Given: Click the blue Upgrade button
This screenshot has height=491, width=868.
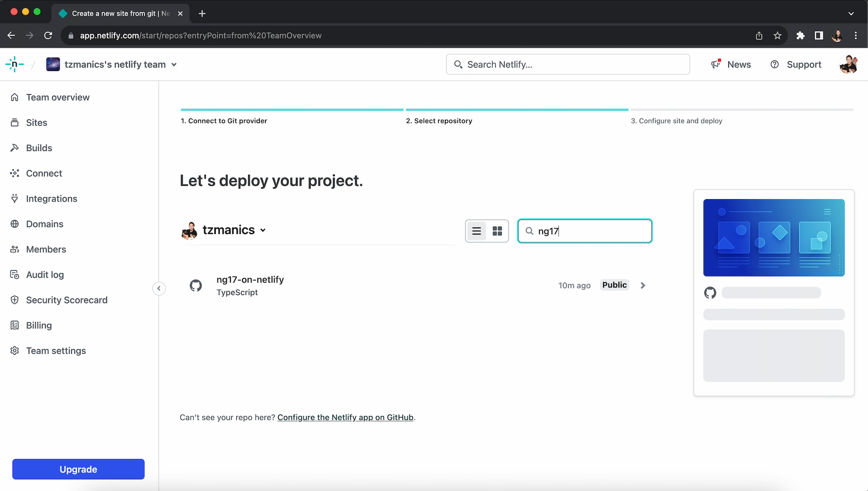Looking at the screenshot, I should [78, 469].
